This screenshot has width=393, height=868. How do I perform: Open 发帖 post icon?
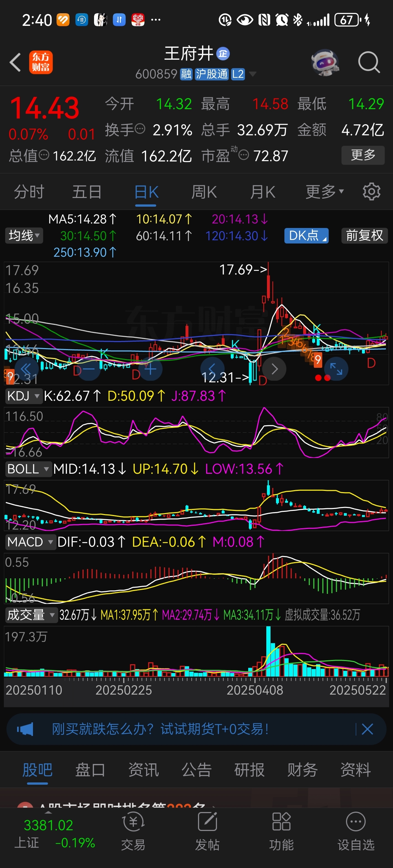[x=207, y=831]
